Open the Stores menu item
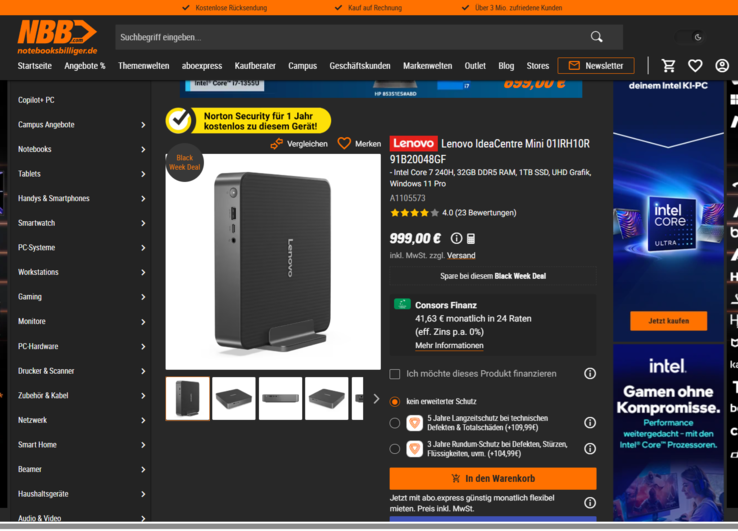Image resolution: width=738 pixels, height=531 pixels. tap(537, 66)
